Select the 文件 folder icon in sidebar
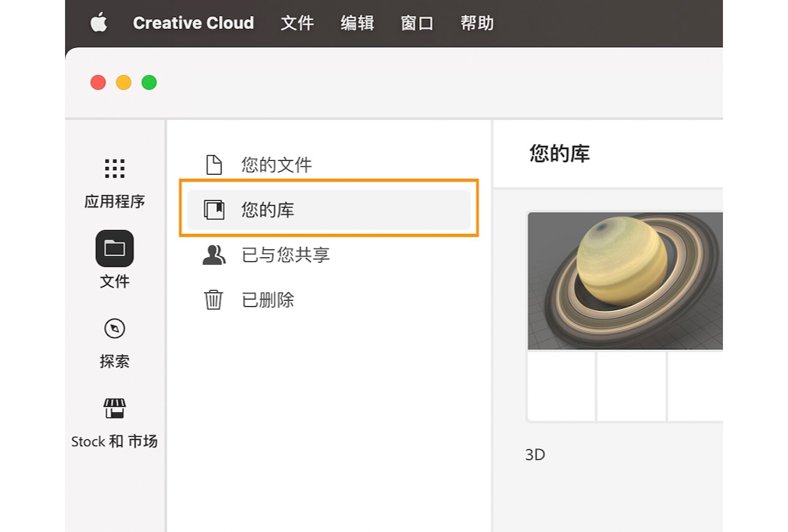Image resolution: width=788 pixels, height=532 pixels. (x=115, y=248)
